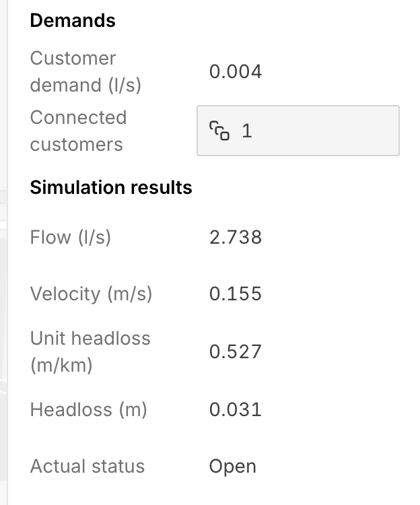Click the Customer demand (l/s) label

click(85, 72)
